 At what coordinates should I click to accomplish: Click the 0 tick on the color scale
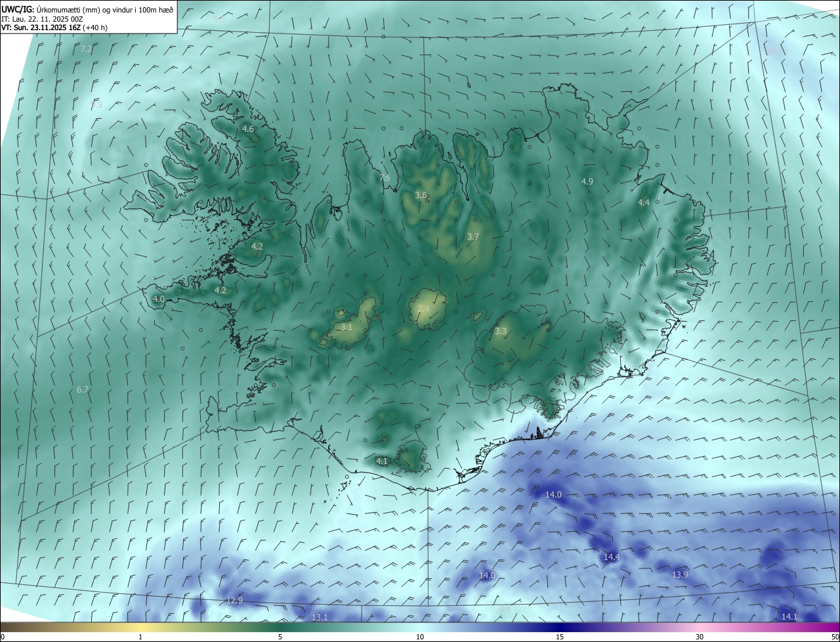click(3, 637)
